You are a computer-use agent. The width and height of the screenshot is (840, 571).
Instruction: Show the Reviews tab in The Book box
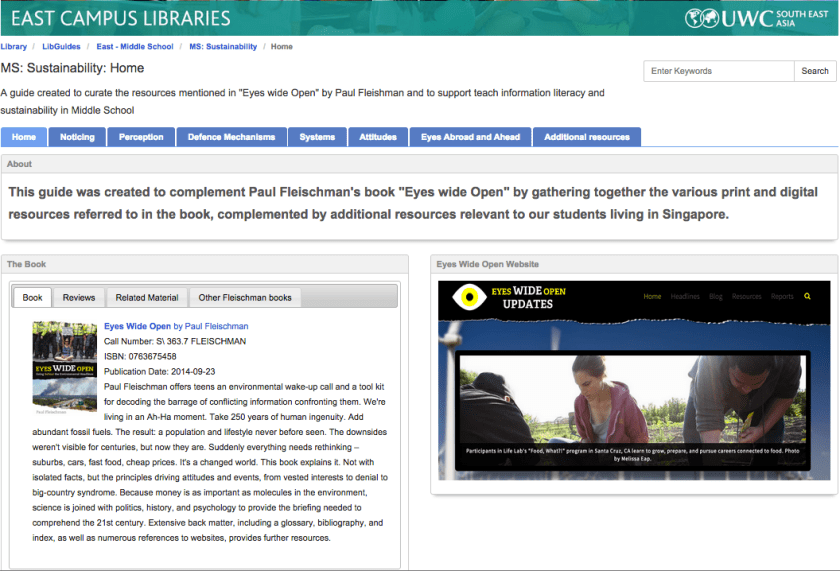[79, 297]
